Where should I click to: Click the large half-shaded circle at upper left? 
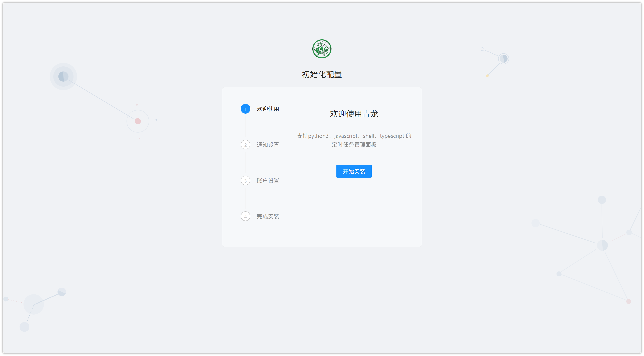(63, 76)
